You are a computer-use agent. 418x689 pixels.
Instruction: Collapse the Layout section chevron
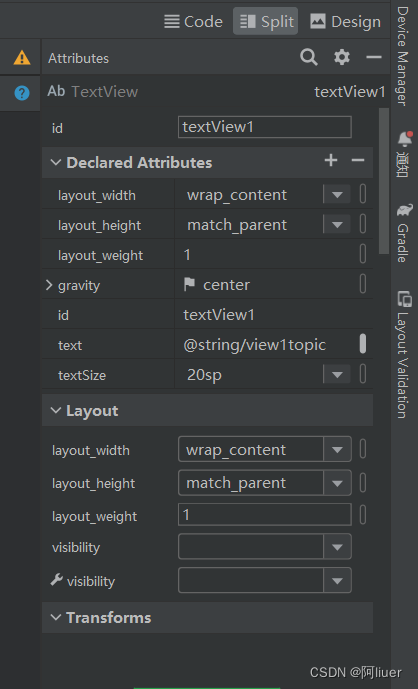point(56,411)
